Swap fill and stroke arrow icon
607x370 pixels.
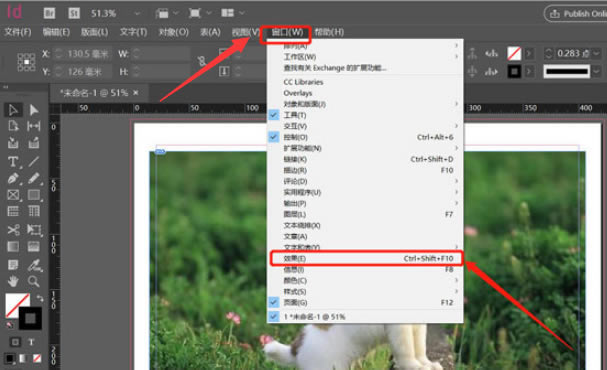(x=40, y=298)
